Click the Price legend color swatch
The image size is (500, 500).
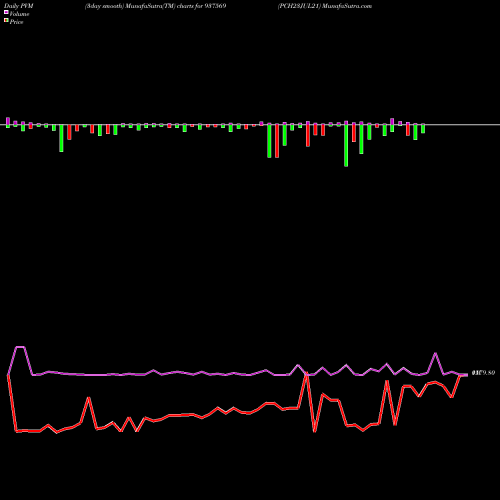(6, 20)
